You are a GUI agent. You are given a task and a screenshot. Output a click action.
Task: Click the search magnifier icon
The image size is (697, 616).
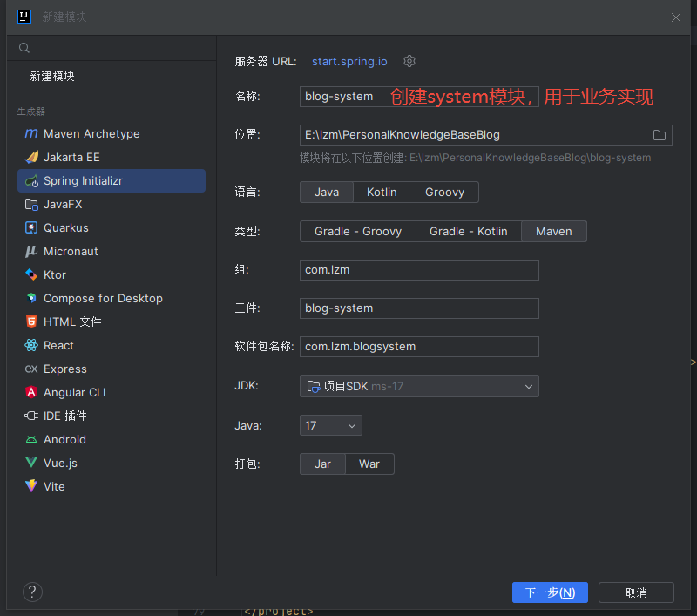pos(24,48)
